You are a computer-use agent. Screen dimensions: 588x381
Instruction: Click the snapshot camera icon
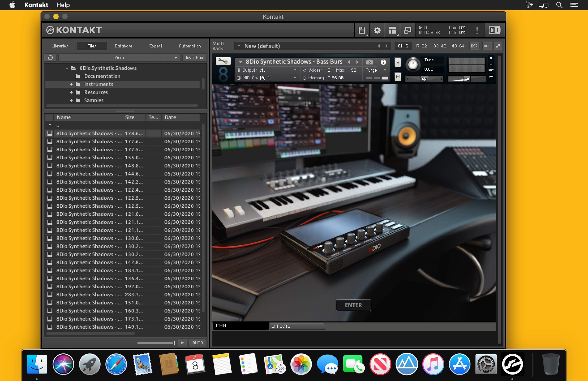369,62
